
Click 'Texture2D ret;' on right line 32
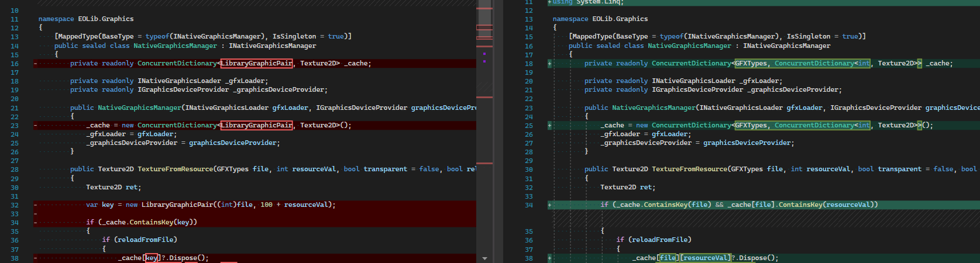pos(628,187)
